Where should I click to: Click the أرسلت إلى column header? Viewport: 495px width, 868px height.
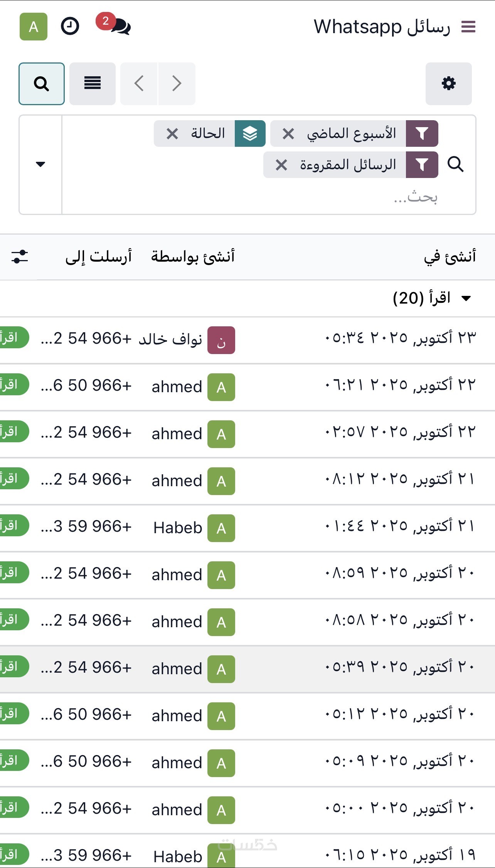click(99, 257)
